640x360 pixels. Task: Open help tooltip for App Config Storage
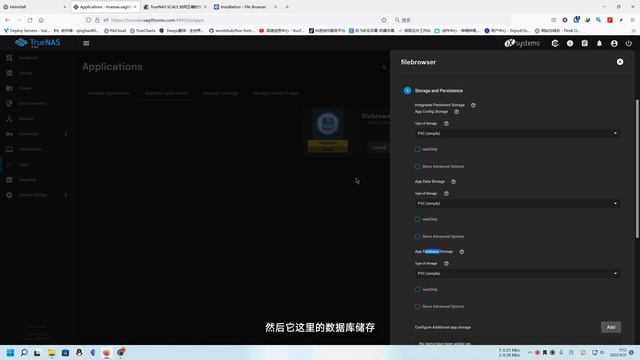tap(456, 112)
